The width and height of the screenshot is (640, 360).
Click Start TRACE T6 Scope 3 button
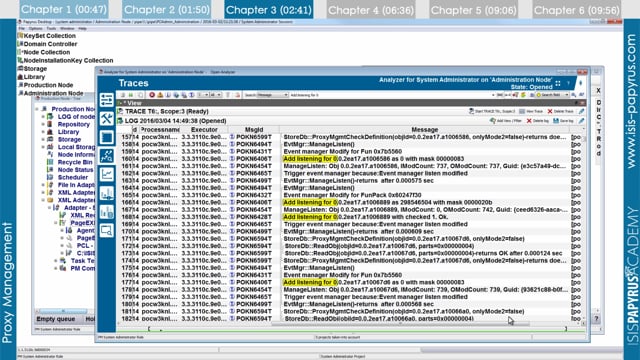492,111
